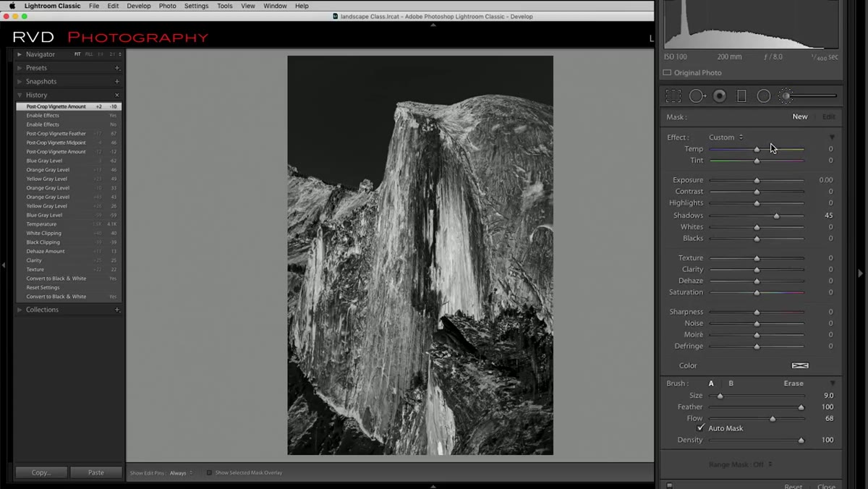Click top panel show arrow above photo

click(433, 24)
